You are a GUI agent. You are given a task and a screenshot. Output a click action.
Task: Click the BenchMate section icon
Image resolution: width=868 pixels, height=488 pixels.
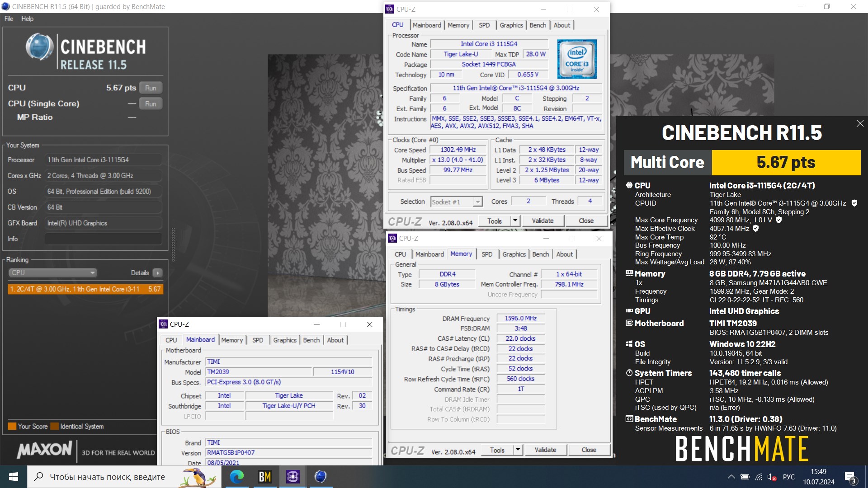coord(629,419)
